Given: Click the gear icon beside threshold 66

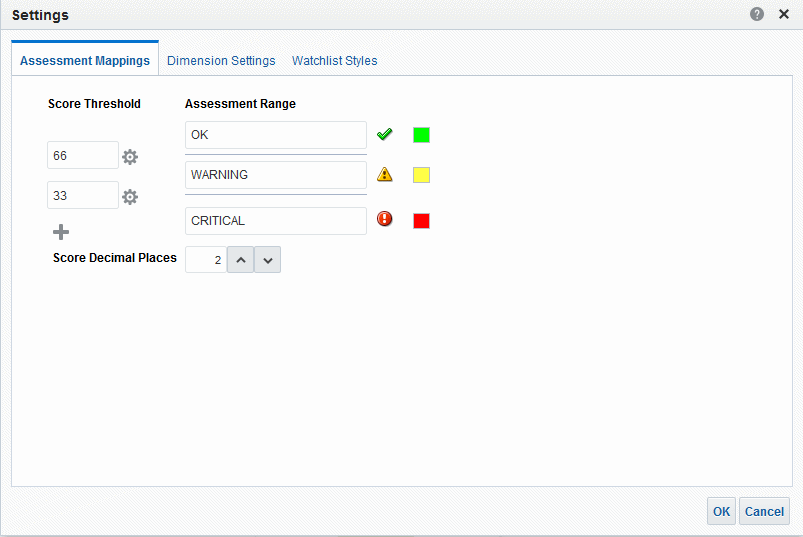Looking at the screenshot, I should tap(130, 157).
